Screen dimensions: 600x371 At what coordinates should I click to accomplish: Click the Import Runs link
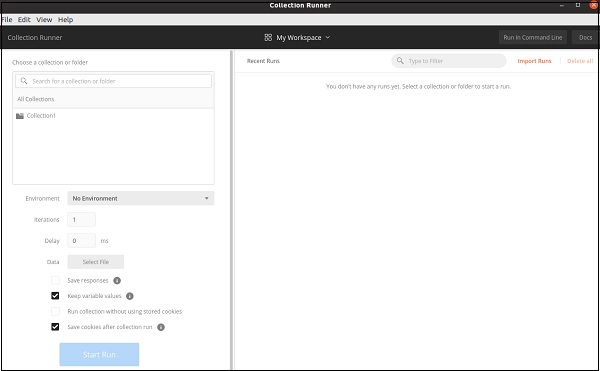(534, 61)
